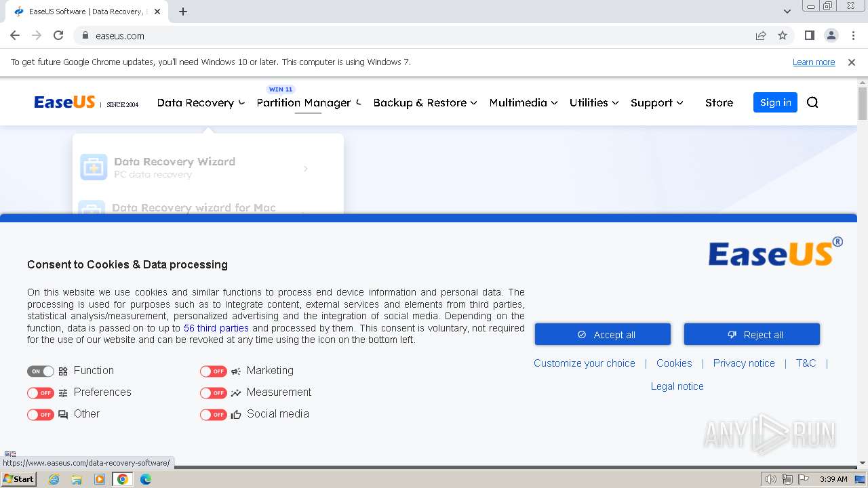The height and width of the screenshot is (488, 868).
Task: Enable the Social media cookie switch
Action: coord(214,414)
